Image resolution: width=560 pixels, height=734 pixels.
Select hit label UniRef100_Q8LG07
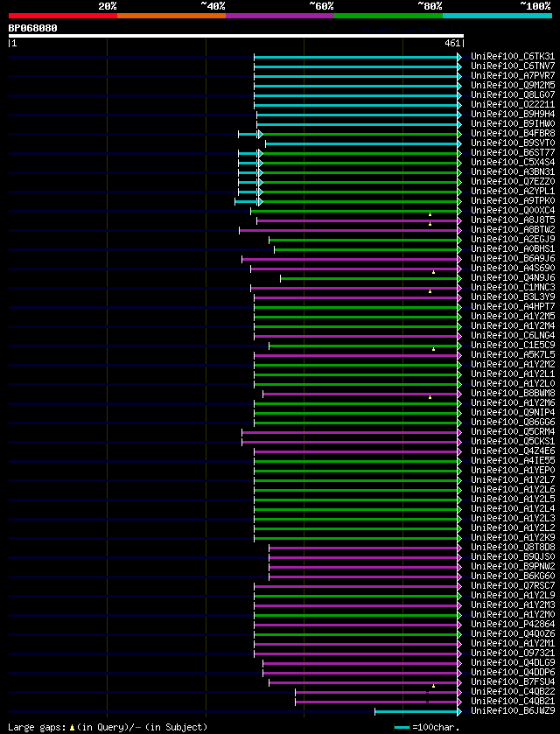tap(513, 95)
